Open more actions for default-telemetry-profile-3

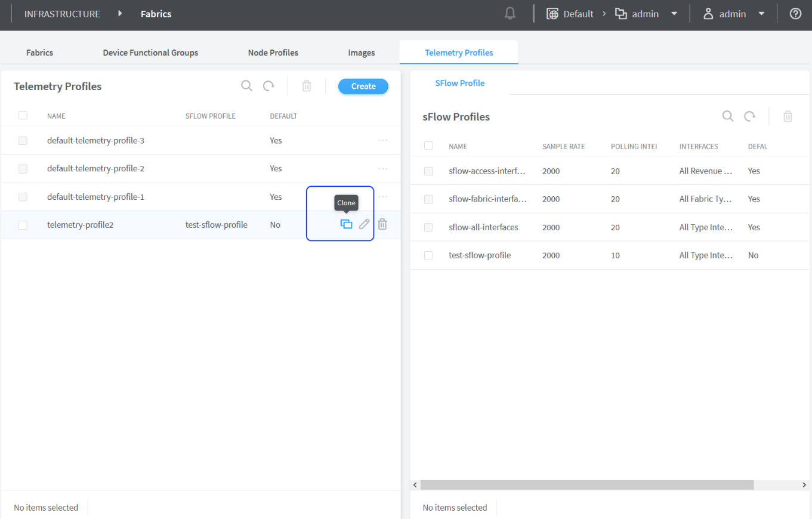click(382, 140)
